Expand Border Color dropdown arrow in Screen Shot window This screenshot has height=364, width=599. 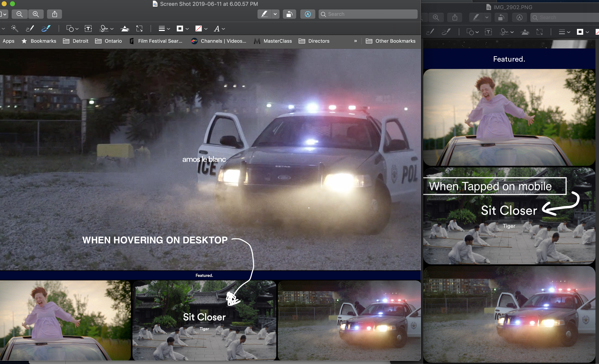pos(187,29)
